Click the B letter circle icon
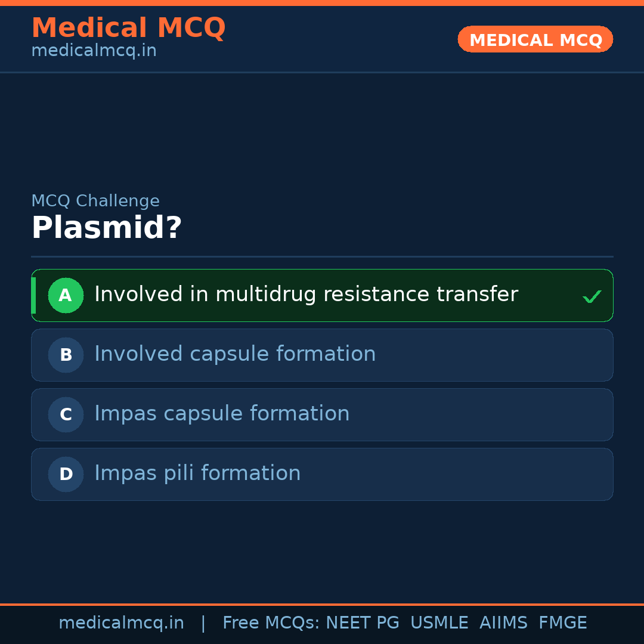Image resolution: width=644 pixels, height=644 pixels. point(66,355)
